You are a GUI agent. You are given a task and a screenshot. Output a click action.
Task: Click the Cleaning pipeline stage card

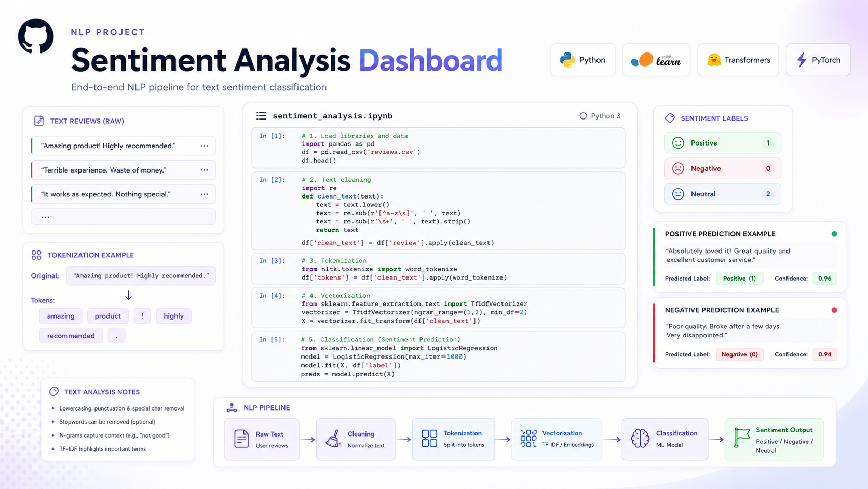(x=356, y=439)
